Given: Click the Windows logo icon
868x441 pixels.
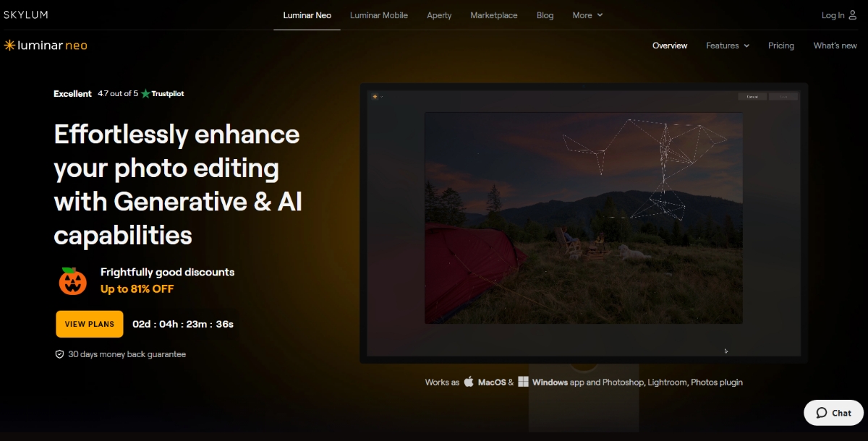Looking at the screenshot, I should point(523,382).
